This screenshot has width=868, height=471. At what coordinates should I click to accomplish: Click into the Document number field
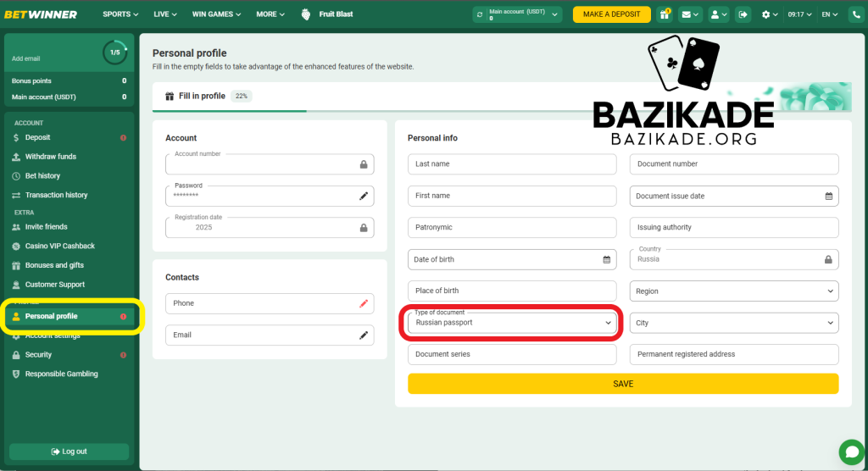click(x=734, y=164)
